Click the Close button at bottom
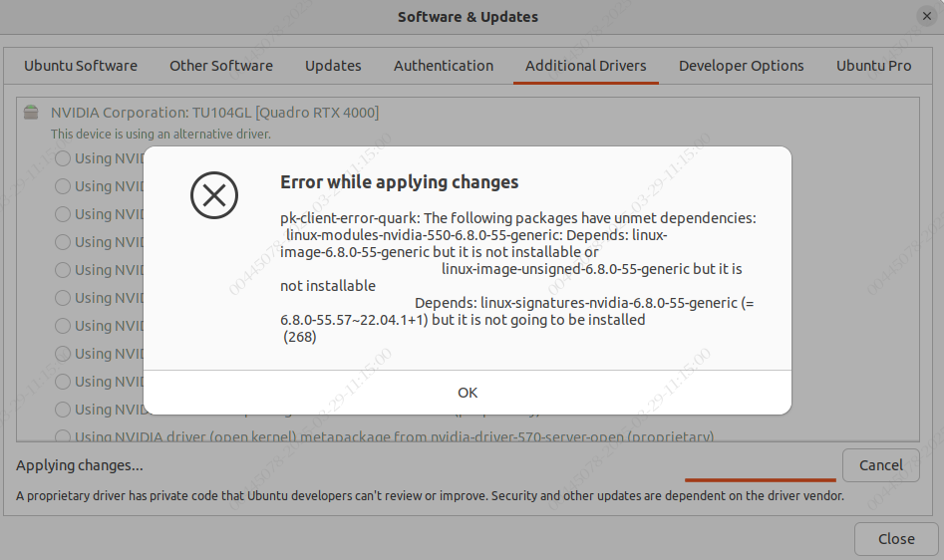944x560 pixels. [x=896, y=539]
